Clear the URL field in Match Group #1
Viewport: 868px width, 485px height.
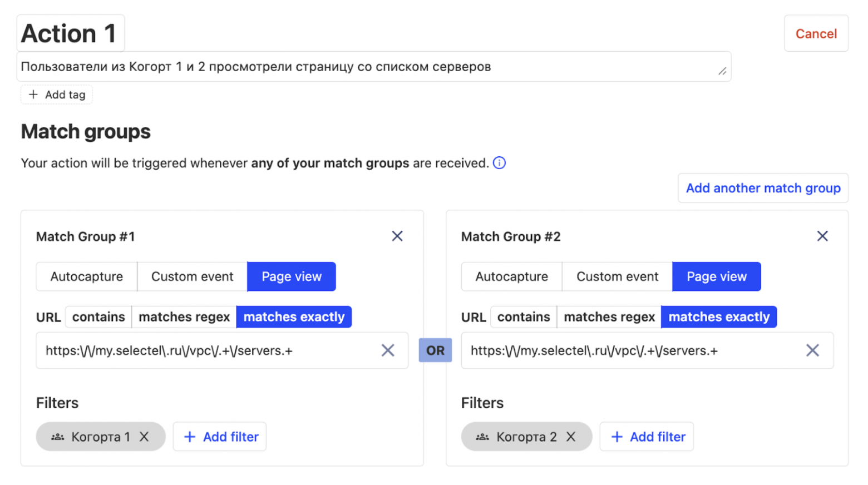[x=388, y=350]
